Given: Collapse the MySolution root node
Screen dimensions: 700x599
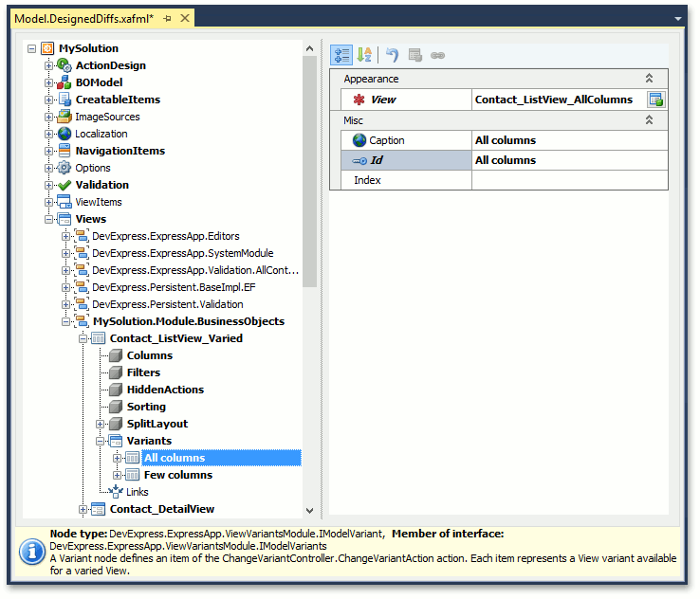Looking at the screenshot, I should pos(31,48).
